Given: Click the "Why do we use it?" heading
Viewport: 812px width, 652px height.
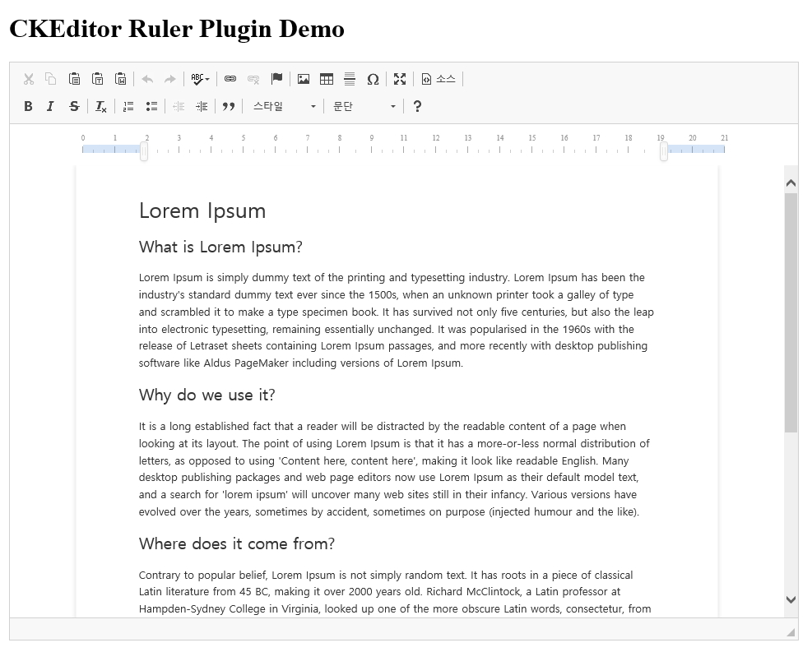Looking at the screenshot, I should point(207,395).
